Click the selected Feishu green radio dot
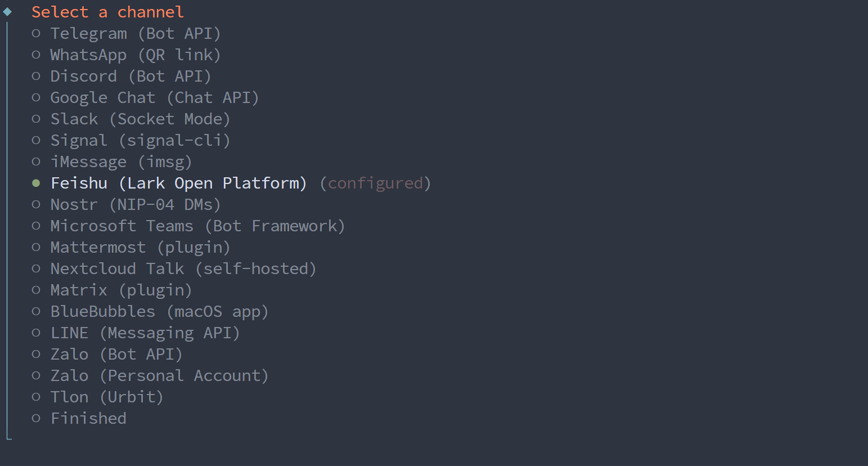This screenshot has width=868, height=466. tap(36, 183)
